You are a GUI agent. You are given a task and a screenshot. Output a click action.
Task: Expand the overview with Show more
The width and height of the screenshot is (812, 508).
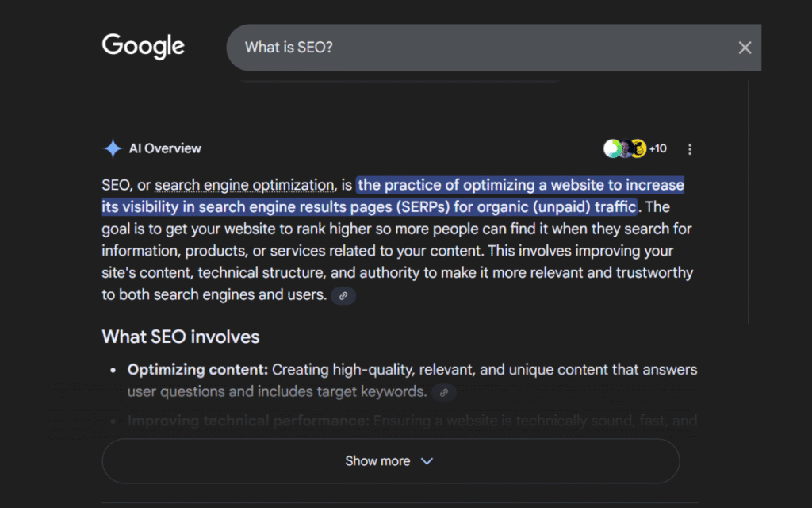point(377,461)
